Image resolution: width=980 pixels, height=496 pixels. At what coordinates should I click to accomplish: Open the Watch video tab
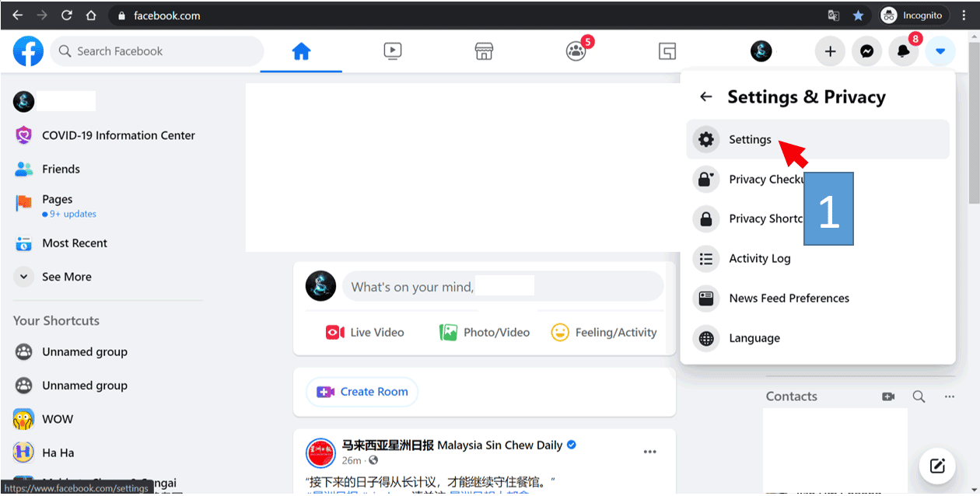point(393,51)
